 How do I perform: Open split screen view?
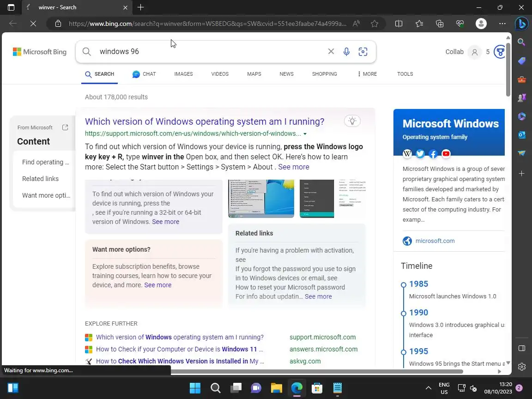point(399,24)
